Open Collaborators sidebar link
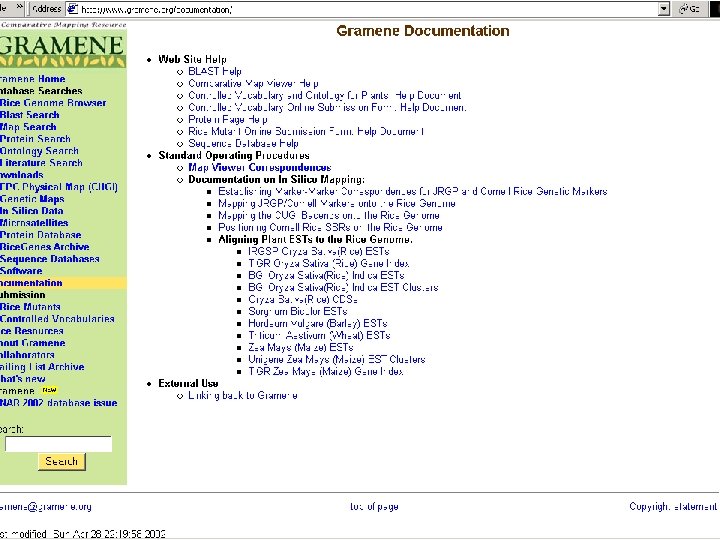 click(x=27, y=354)
